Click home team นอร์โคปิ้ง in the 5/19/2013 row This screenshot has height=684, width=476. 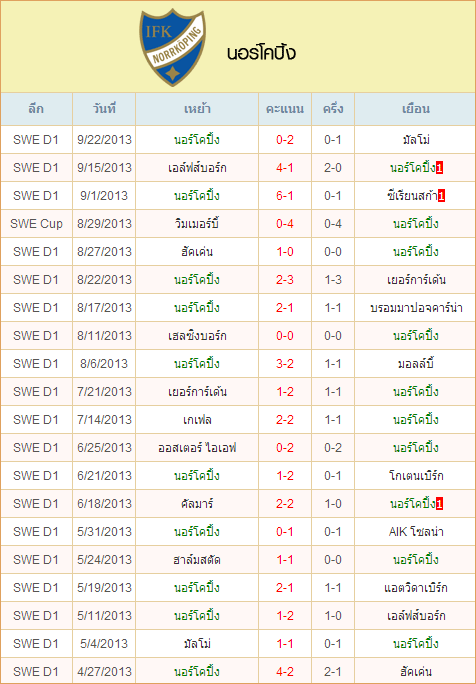pyautogui.click(x=197, y=588)
